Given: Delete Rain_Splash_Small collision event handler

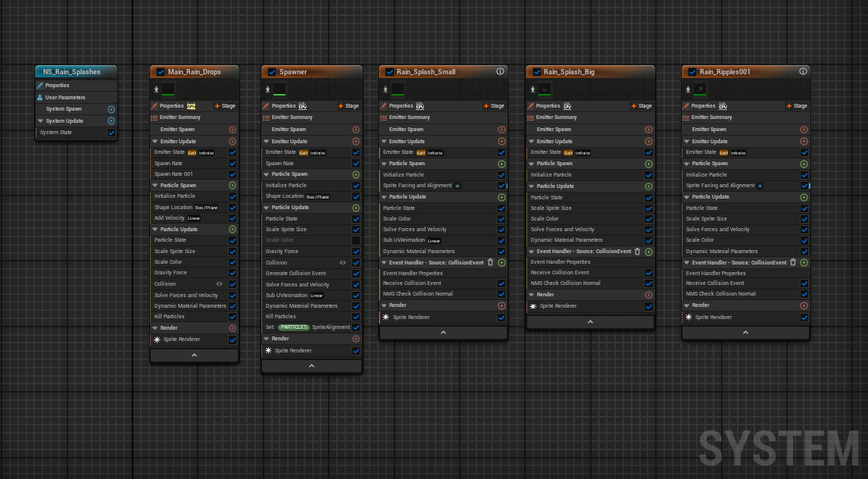Looking at the screenshot, I should click(x=491, y=262).
